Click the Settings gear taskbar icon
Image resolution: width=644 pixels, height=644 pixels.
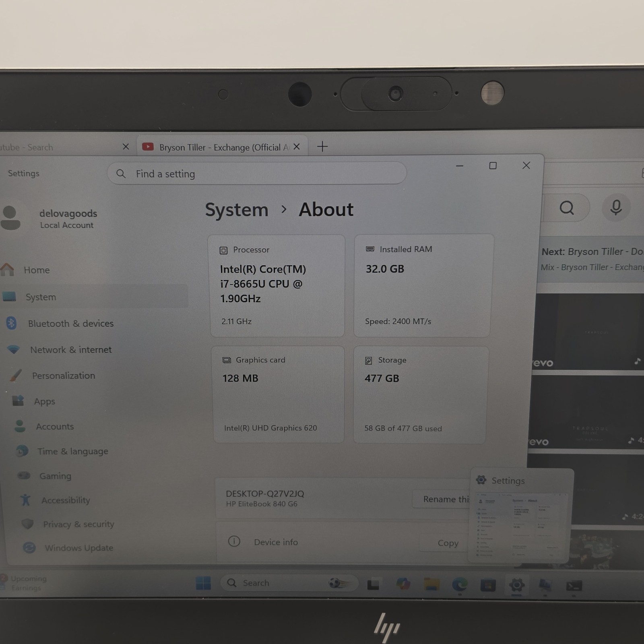[516, 584]
